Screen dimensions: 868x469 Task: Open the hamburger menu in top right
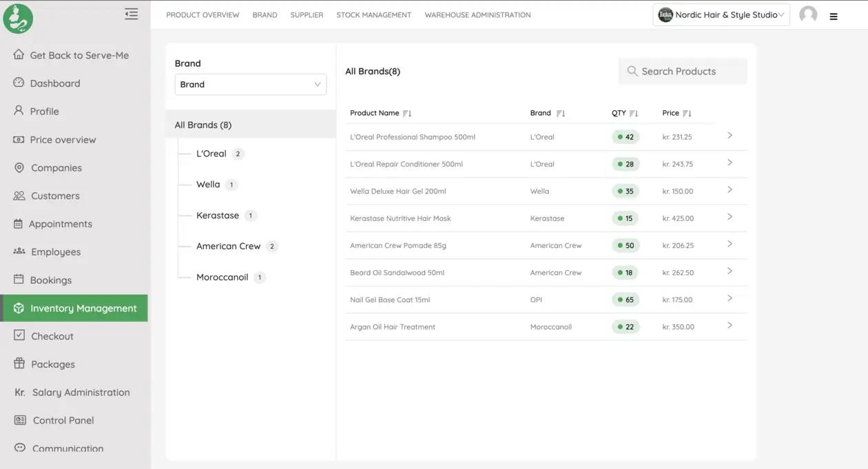click(x=834, y=17)
